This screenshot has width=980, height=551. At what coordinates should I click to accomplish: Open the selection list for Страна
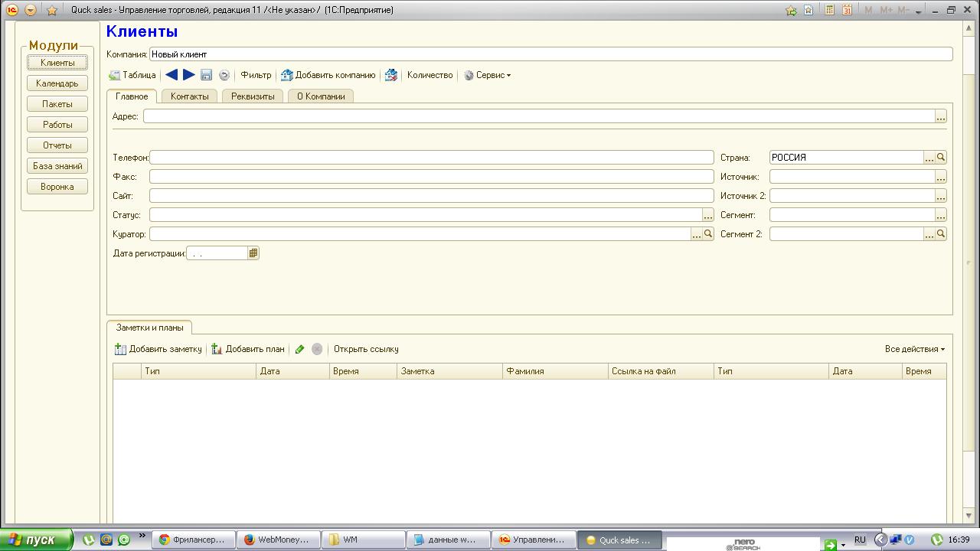coord(929,158)
